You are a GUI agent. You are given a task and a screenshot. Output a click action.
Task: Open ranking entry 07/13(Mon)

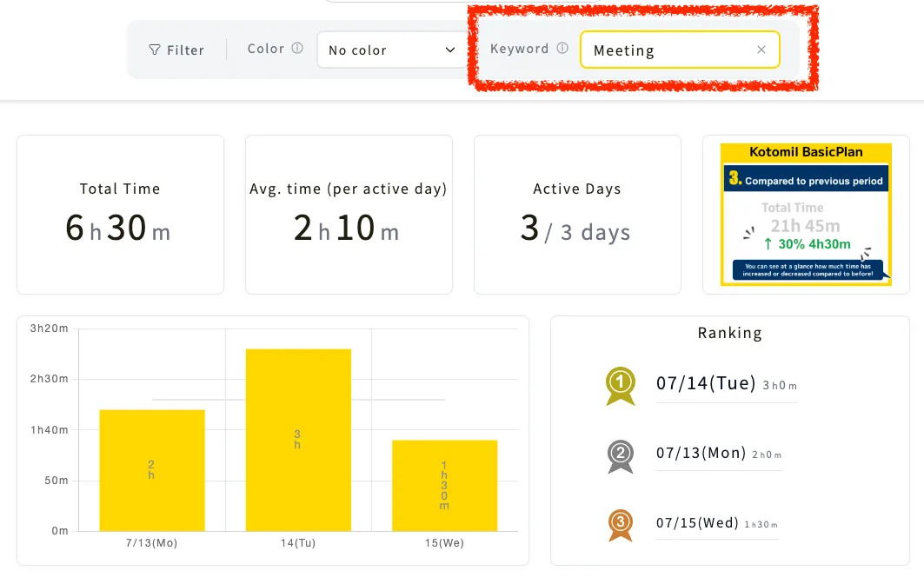(x=719, y=453)
